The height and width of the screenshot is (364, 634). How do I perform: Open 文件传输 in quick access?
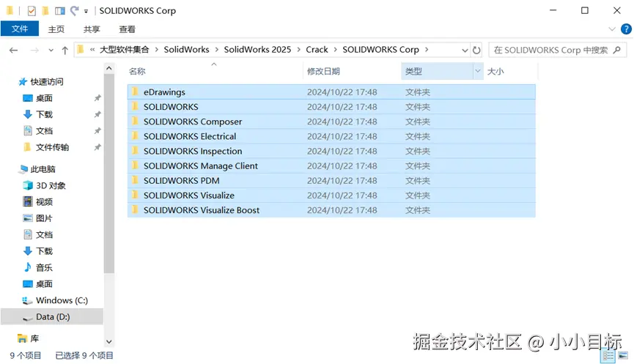pos(52,147)
